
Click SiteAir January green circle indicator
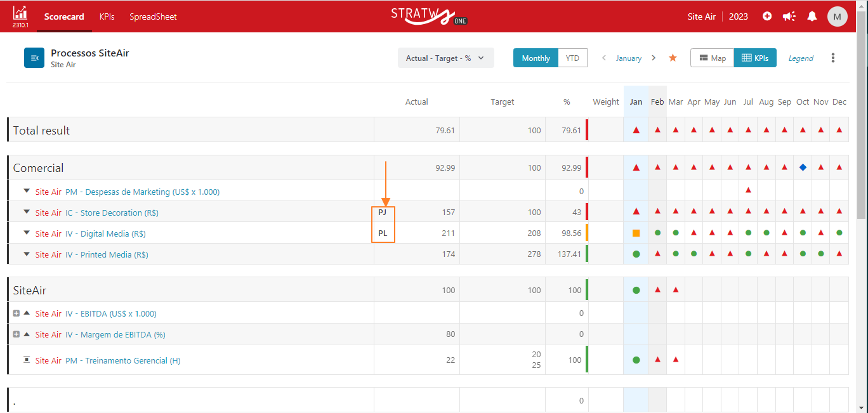click(x=636, y=290)
